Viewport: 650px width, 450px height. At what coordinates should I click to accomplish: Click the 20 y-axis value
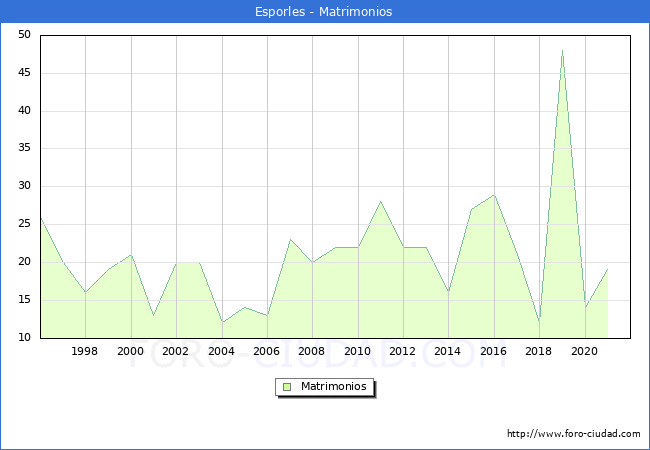pyautogui.click(x=24, y=262)
